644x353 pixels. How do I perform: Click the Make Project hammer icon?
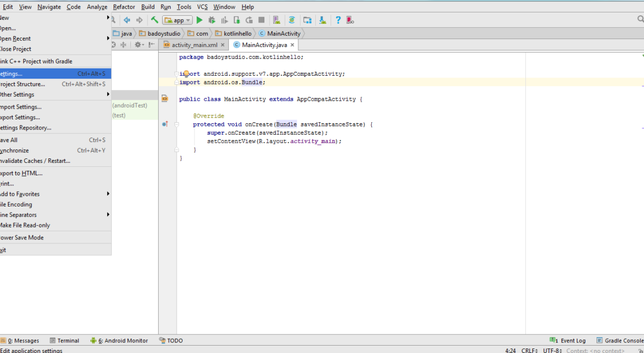154,20
